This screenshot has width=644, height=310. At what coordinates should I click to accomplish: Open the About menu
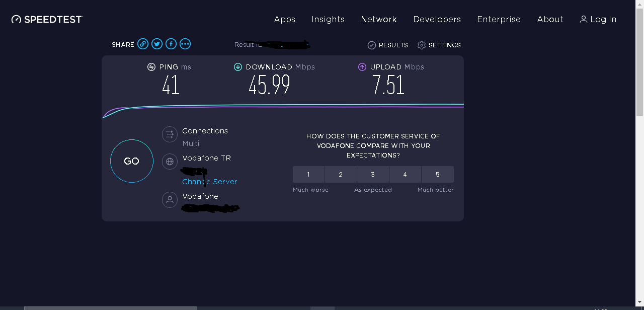(x=550, y=19)
